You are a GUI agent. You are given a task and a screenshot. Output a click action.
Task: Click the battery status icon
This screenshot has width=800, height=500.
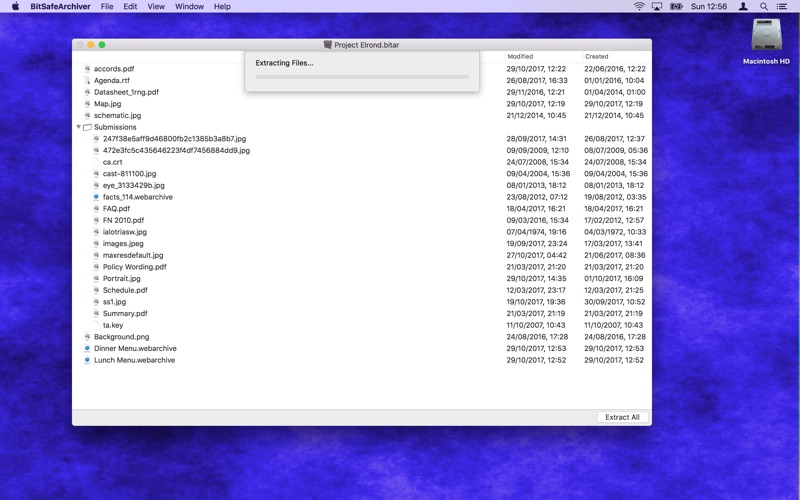click(x=676, y=6)
